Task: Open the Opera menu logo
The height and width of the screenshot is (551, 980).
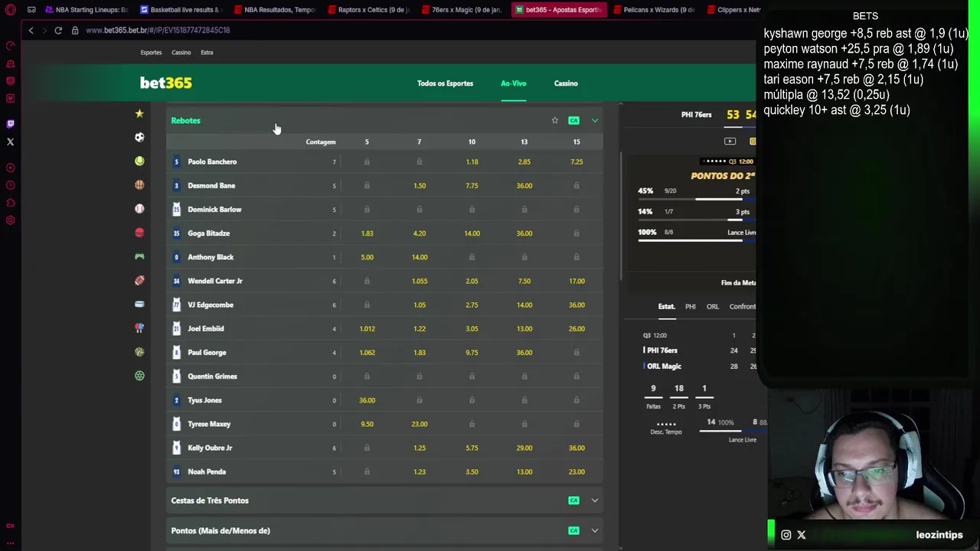Action: click(x=11, y=10)
